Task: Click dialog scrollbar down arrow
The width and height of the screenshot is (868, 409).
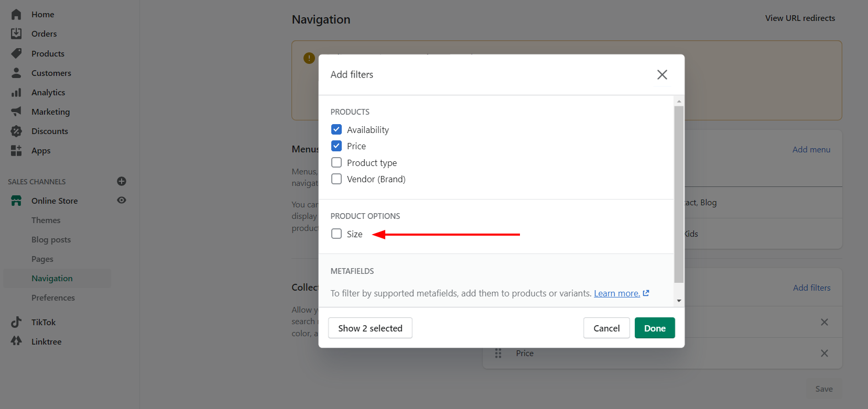Action: 679,301
